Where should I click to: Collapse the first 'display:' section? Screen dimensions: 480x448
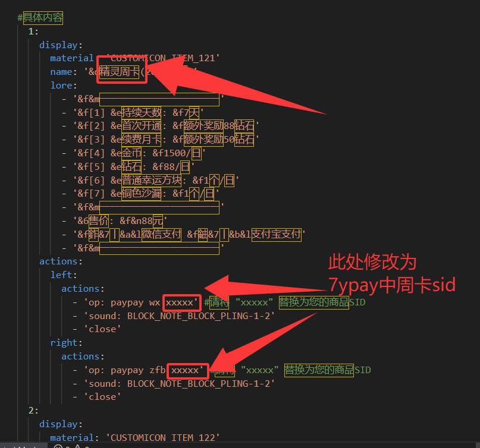coord(61,45)
